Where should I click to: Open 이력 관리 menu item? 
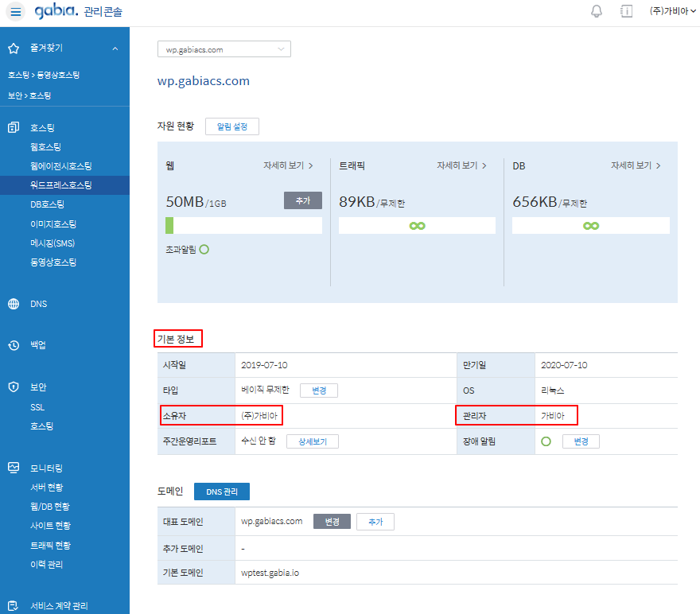pos(46,565)
